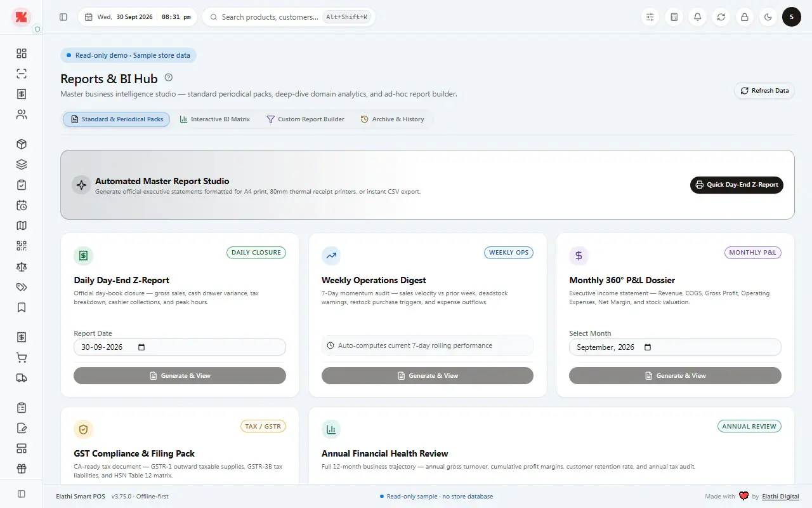Lock the screen with the padlock icon
The width and height of the screenshot is (812, 508).
tap(745, 17)
